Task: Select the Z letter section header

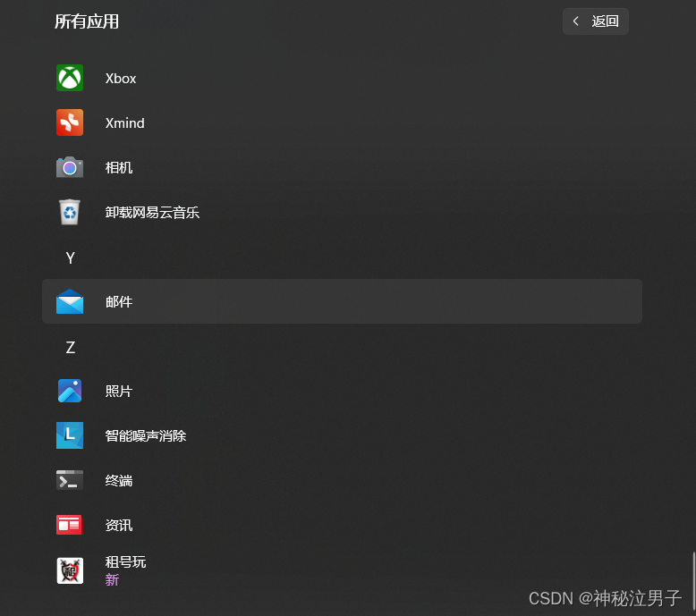Action: [70, 347]
